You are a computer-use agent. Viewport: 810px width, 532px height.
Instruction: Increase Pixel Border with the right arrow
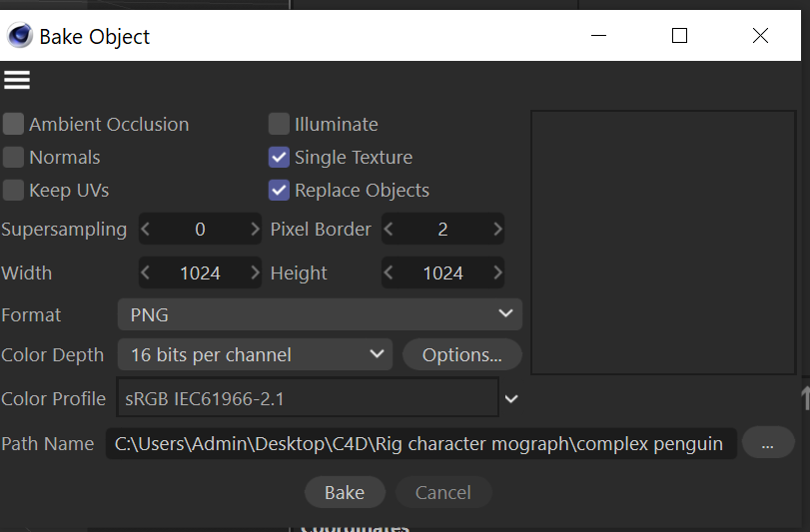496,230
